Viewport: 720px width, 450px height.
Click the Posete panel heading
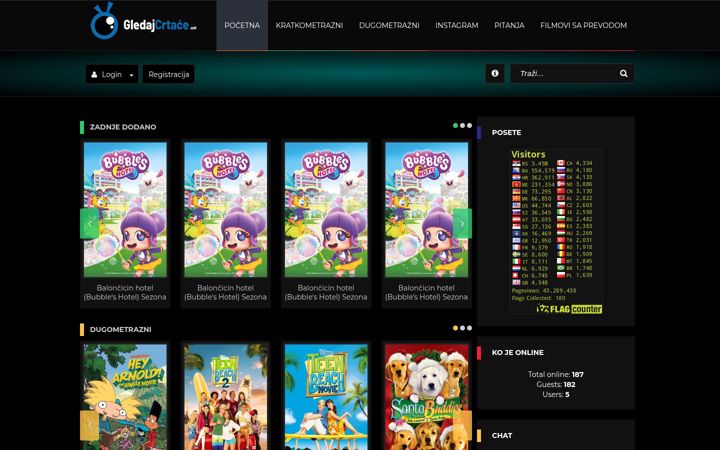pyautogui.click(x=506, y=133)
